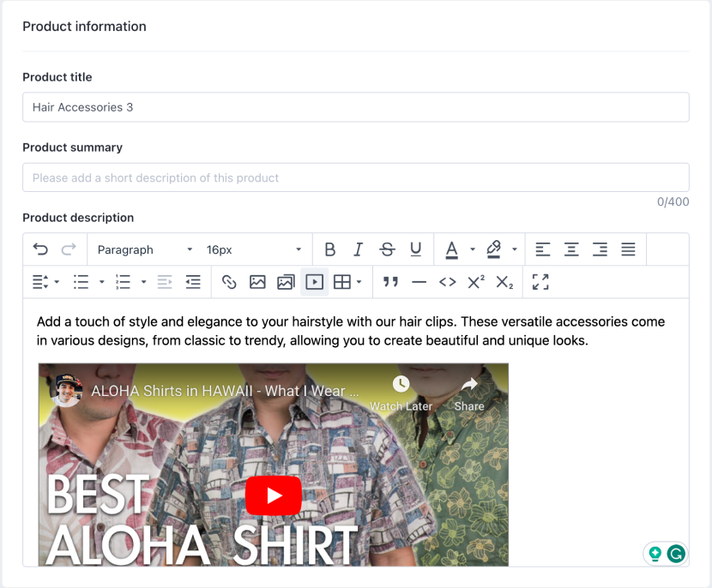Apply the highlight background color
Viewport: 712px width, 588px height.
(493, 249)
